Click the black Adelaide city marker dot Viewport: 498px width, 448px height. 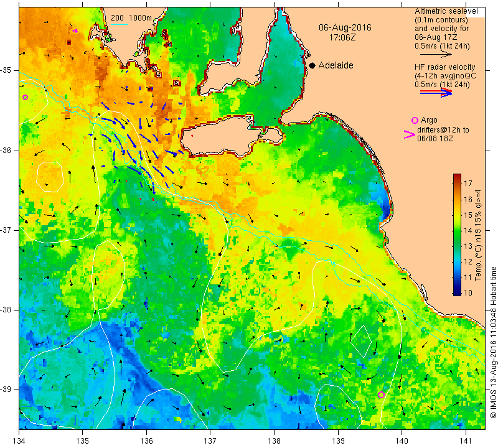(x=312, y=65)
